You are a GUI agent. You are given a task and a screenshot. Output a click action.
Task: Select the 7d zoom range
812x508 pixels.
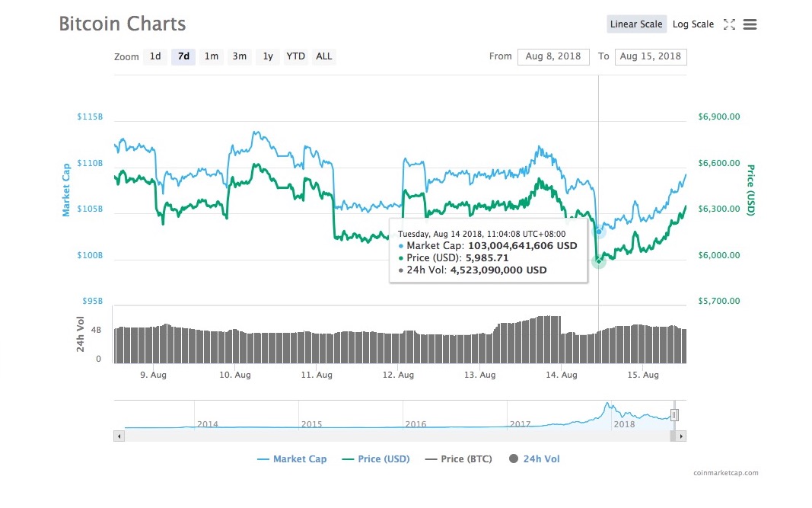click(183, 56)
